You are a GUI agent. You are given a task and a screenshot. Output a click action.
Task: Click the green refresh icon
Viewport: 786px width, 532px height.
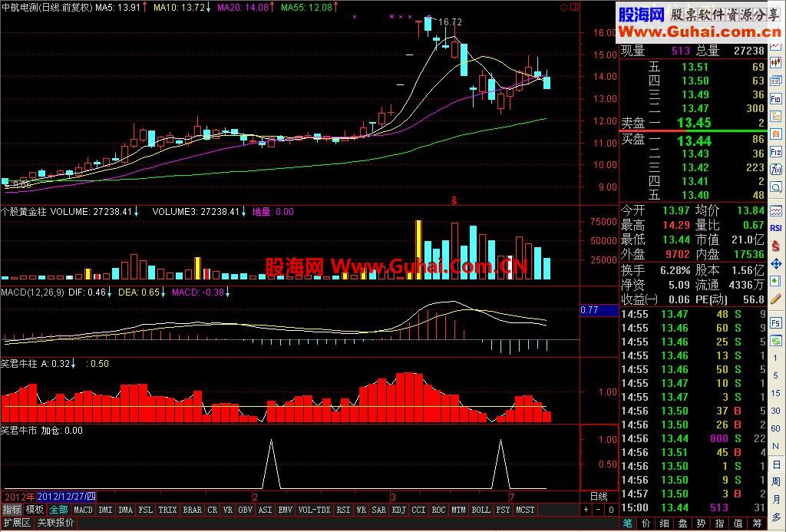[775, 341]
